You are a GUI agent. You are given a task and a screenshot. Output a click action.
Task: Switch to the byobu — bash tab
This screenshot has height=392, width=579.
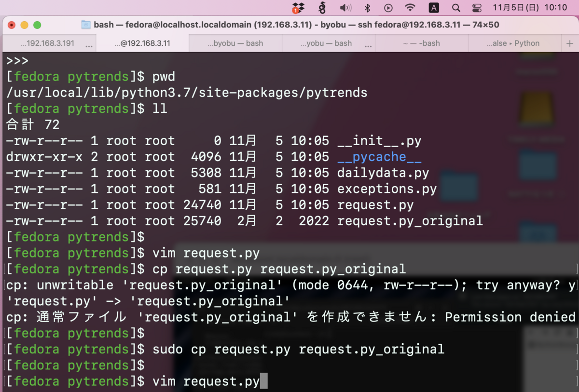coord(235,43)
